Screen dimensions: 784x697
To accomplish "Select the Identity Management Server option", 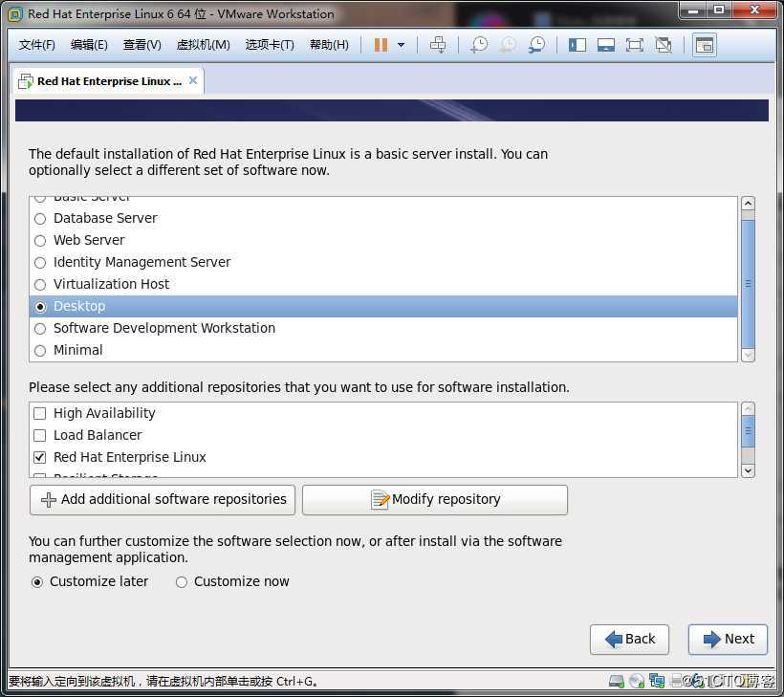I will 40,263.
